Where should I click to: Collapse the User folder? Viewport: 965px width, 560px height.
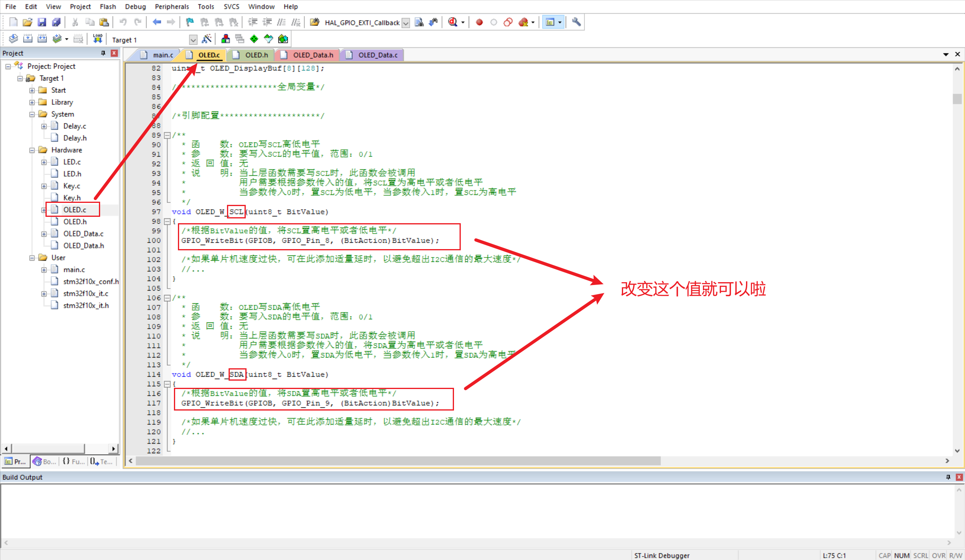tap(32, 258)
